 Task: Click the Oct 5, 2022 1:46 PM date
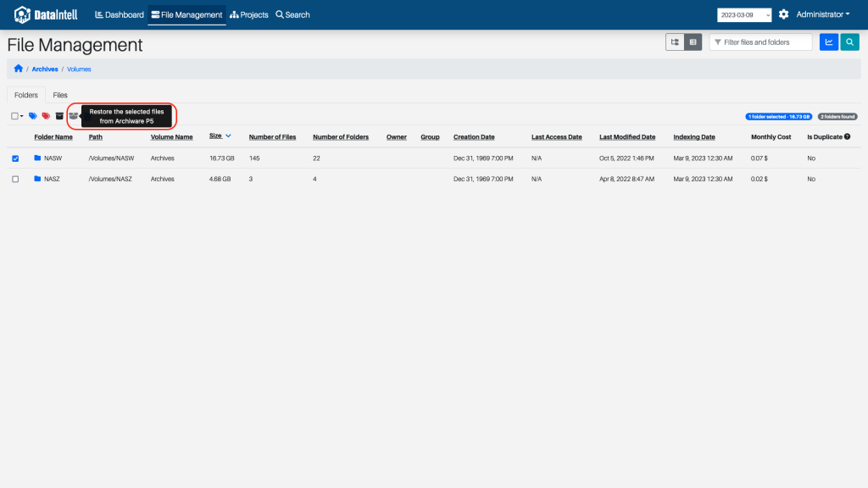pos(626,158)
